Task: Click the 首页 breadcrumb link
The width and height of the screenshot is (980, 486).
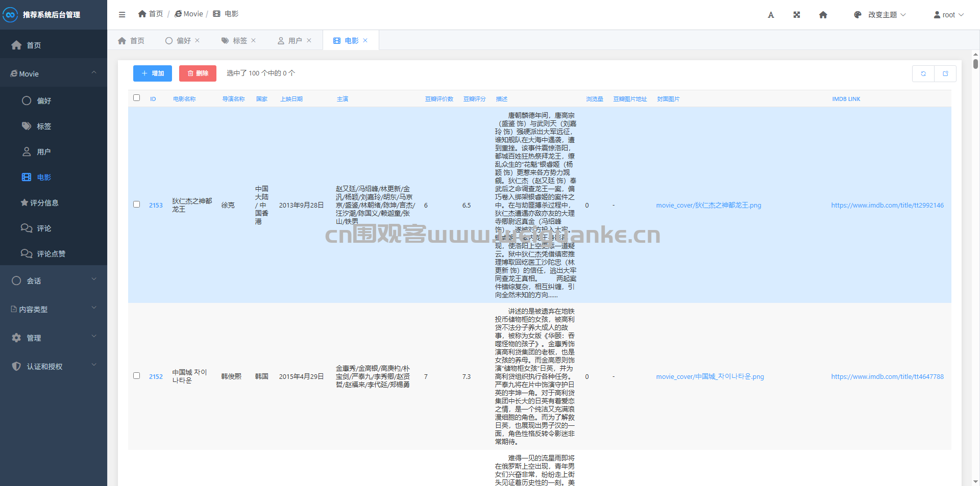Action: click(x=151, y=14)
